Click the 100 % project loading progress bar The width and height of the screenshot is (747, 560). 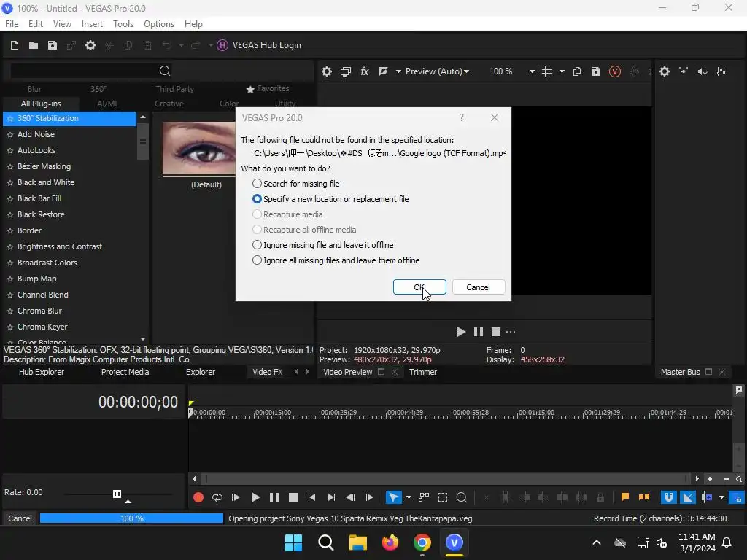(131, 518)
